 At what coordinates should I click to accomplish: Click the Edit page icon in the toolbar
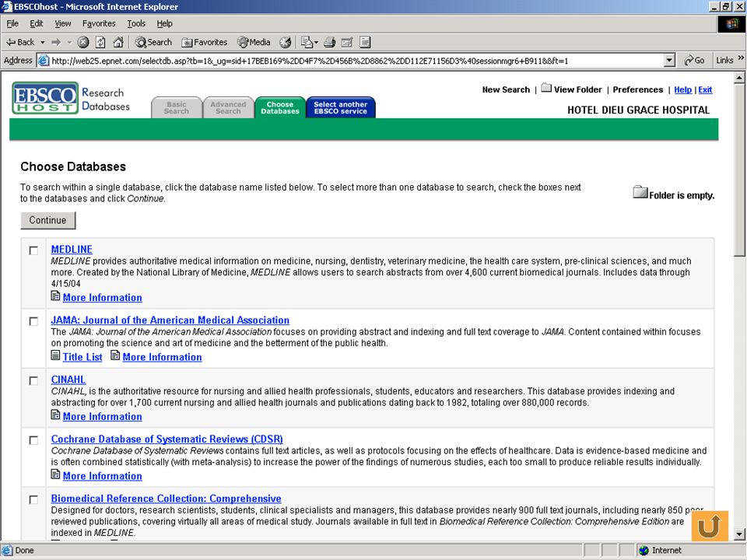pyautogui.click(x=347, y=42)
